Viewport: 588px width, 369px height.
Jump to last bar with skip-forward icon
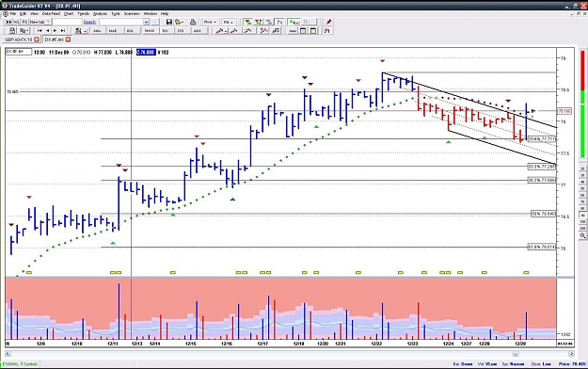click(x=63, y=31)
